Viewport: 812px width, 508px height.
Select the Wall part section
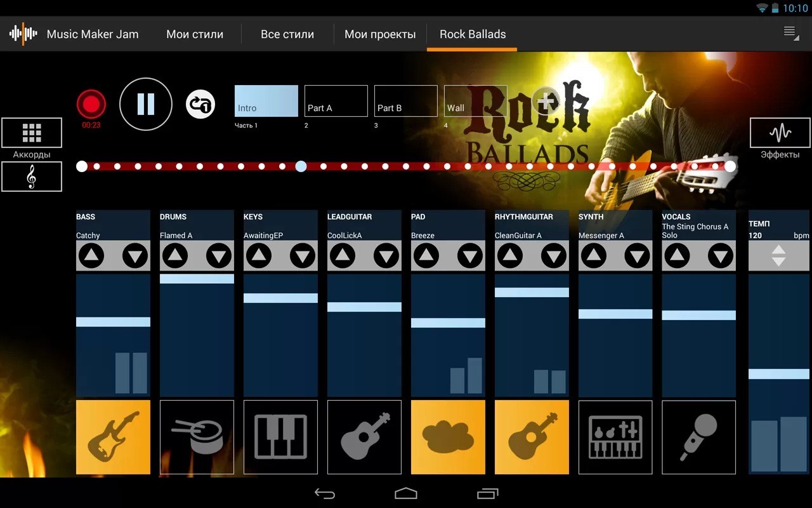pos(476,101)
